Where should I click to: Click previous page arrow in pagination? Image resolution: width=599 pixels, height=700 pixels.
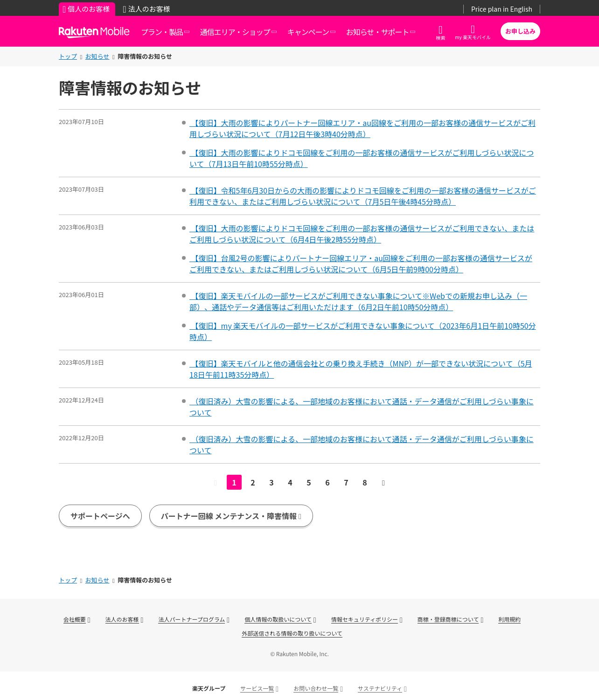point(216,483)
